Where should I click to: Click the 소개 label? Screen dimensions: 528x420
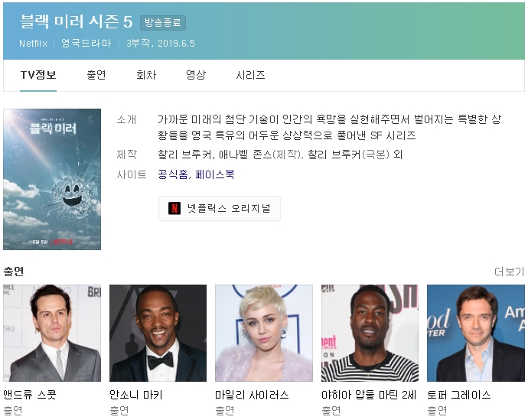(x=126, y=119)
